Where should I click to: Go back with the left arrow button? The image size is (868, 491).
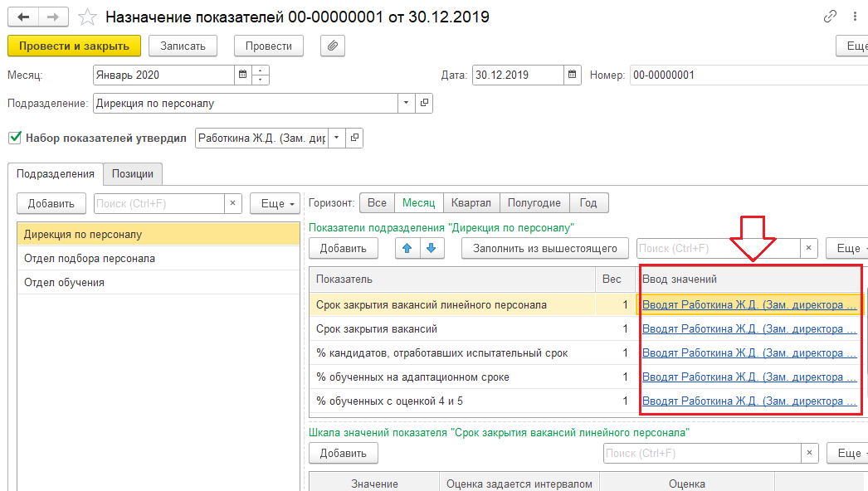click(x=23, y=17)
